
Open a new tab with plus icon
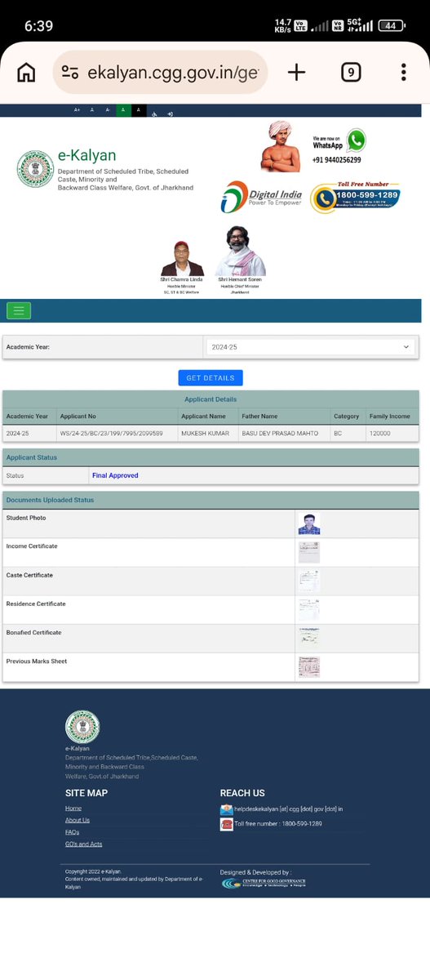tap(296, 72)
